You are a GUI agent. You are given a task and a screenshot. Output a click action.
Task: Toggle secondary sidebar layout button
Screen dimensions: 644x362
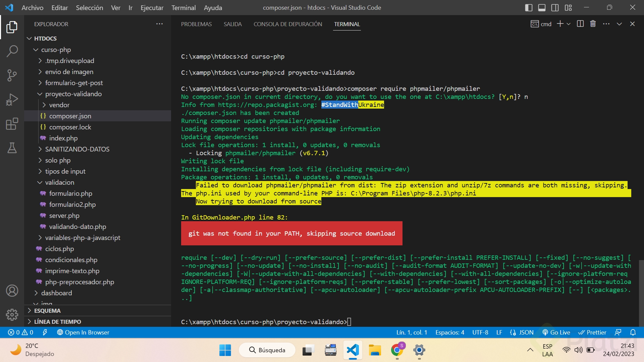[555, 7]
